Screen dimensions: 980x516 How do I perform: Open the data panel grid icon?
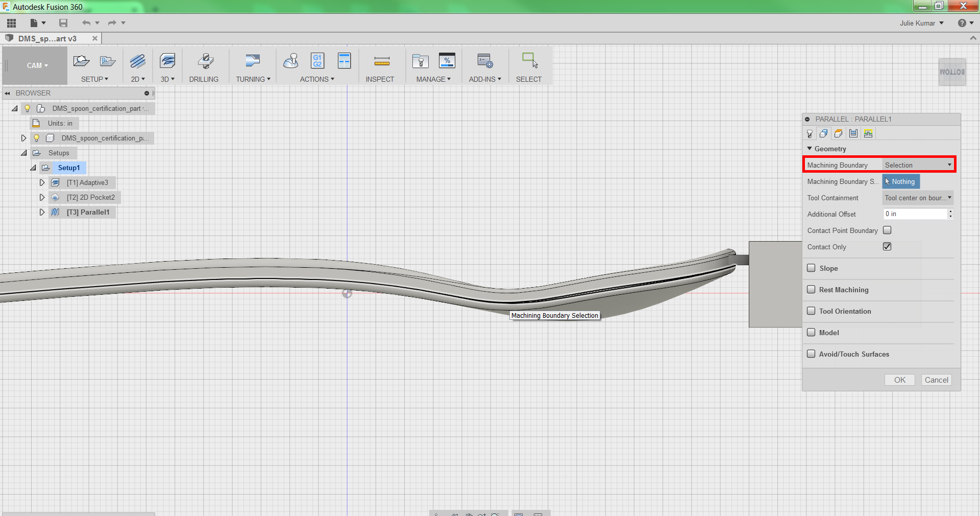coord(11,23)
